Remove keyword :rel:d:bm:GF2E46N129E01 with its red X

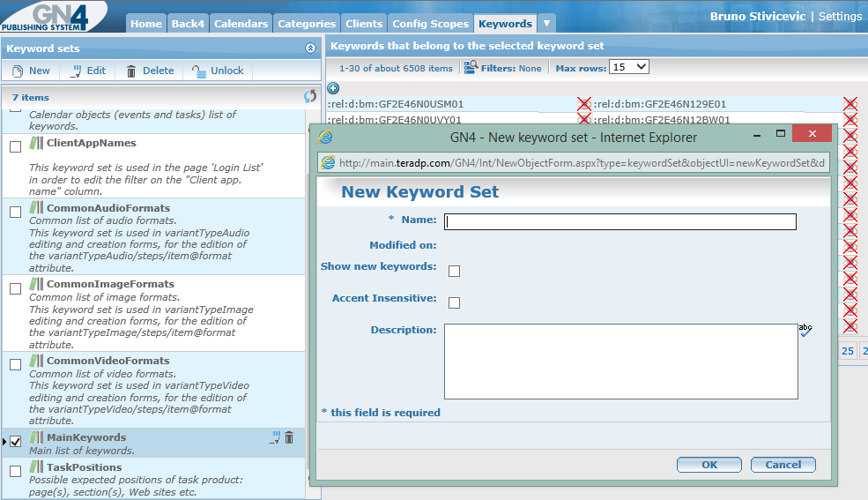(850, 103)
